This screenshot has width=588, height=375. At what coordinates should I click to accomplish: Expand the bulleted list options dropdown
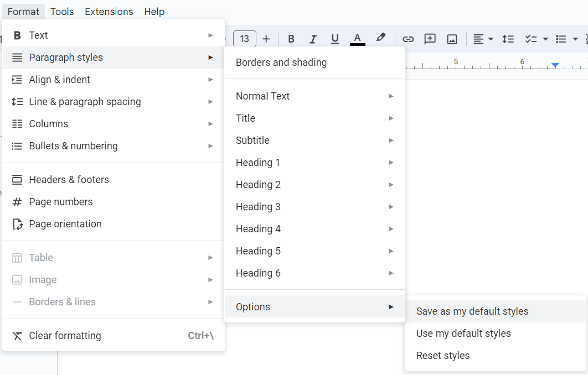(575, 39)
